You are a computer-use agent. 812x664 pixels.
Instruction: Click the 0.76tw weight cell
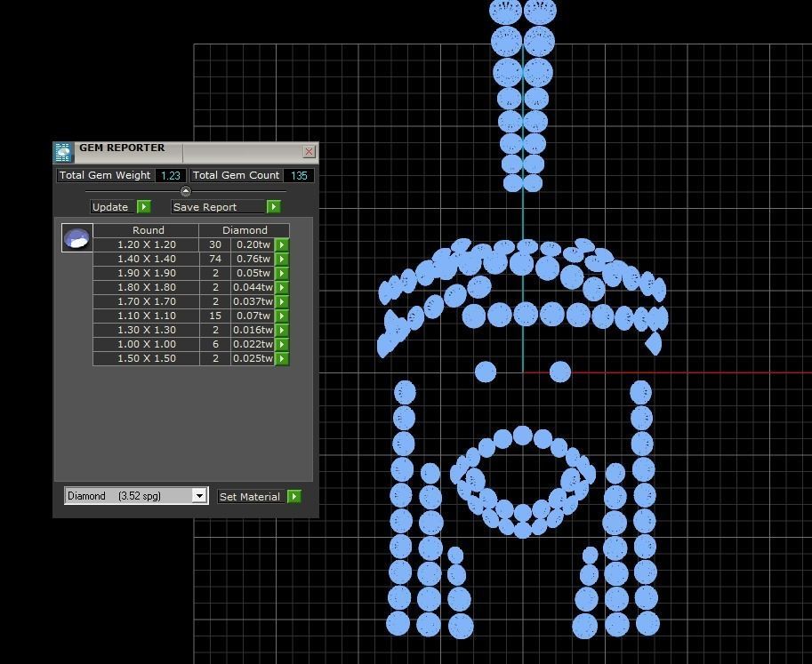click(x=253, y=259)
